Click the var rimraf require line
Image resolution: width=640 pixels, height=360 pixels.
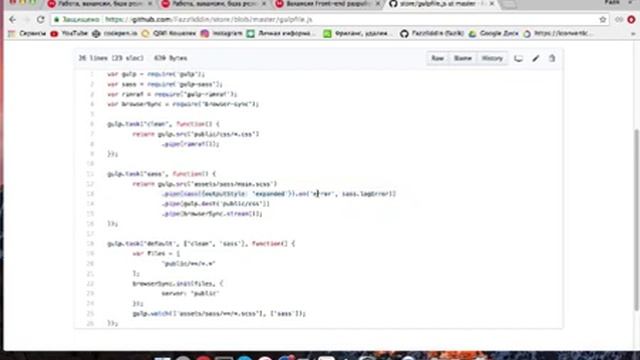tap(172, 94)
